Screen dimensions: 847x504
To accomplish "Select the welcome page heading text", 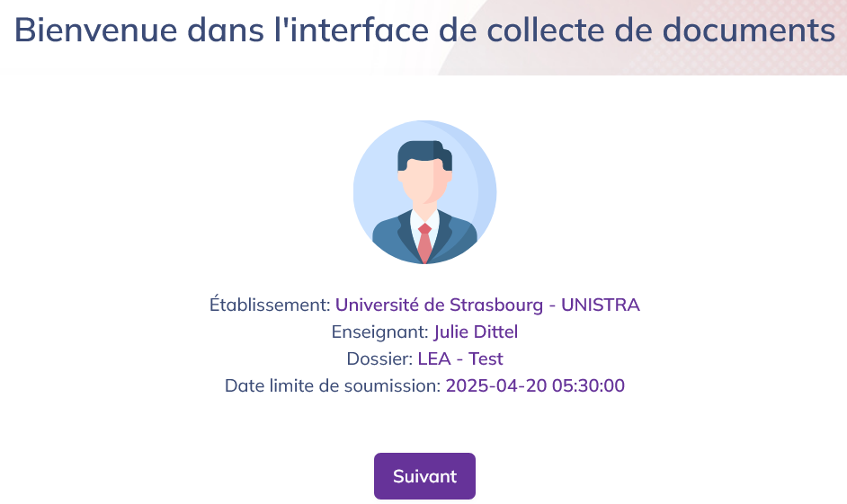I will point(424,31).
